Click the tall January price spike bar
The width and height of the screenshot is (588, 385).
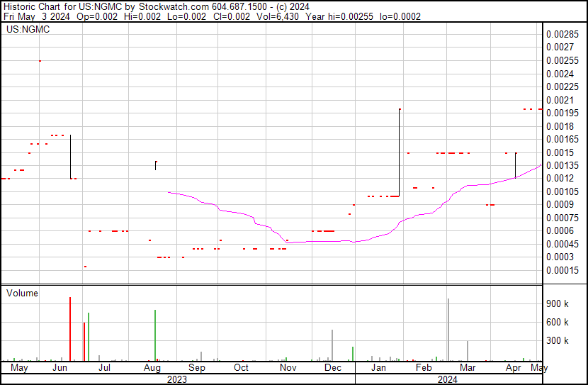400,152
